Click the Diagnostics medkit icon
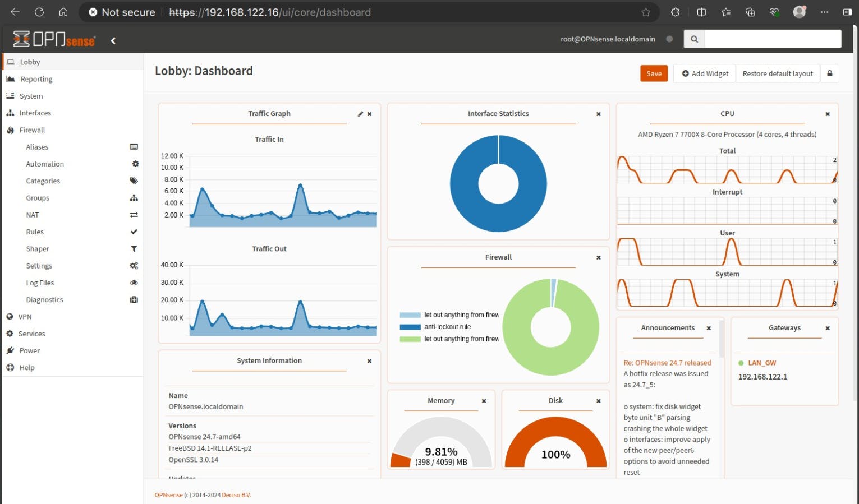Image resolution: width=859 pixels, height=504 pixels. pyautogui.click(x=134, y=299)
